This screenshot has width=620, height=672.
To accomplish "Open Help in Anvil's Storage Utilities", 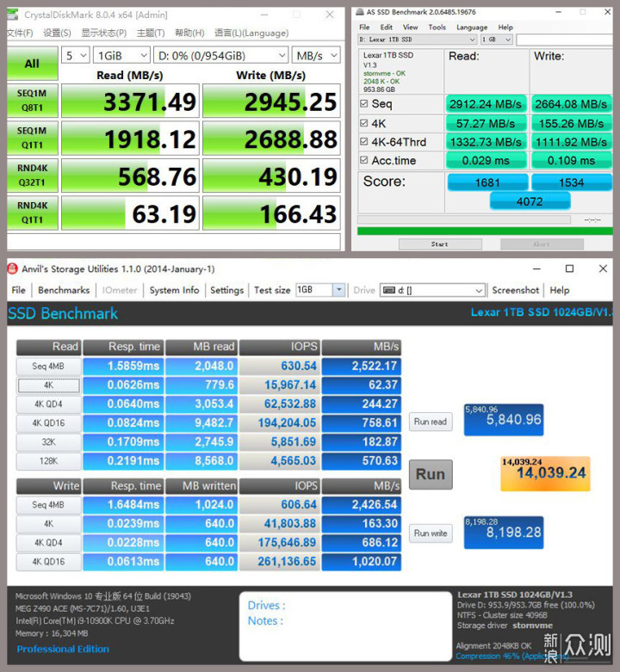I will click(x=560, y=290).
